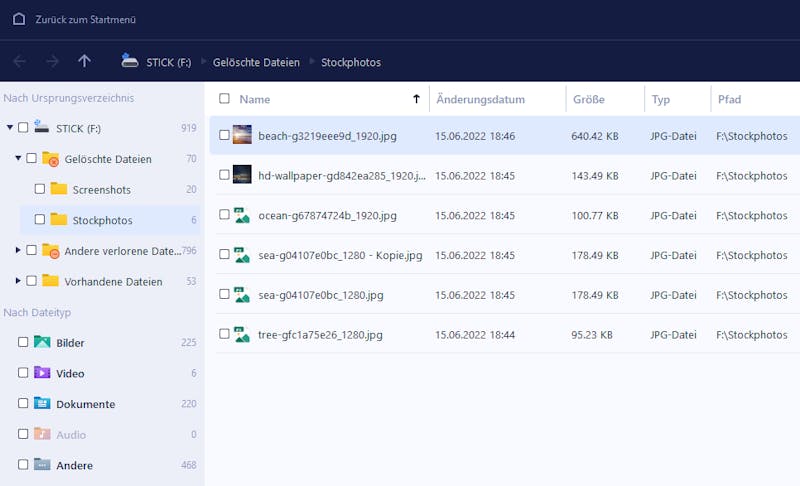
Task: Click the Stockphotos folder icon in tree
Action: point(59,219)
